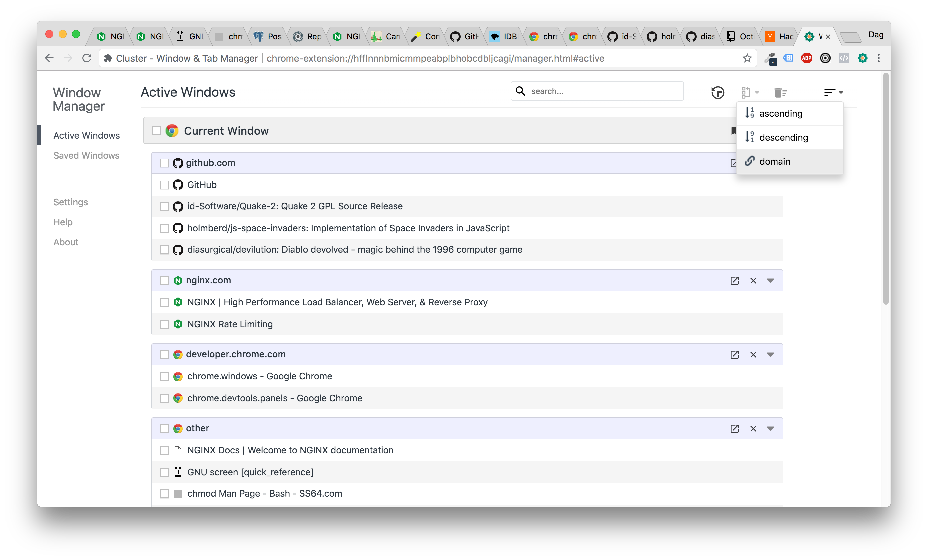Click NGINX High Performance Load Balancer row
This screenshot has width=928, height=560.
click(467, 302)
